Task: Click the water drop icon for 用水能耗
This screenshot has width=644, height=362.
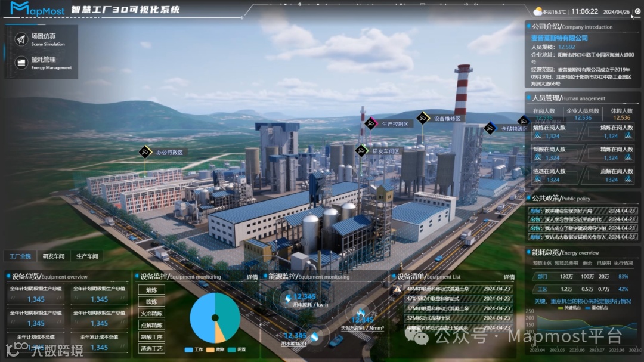Action: click(315, 336)
